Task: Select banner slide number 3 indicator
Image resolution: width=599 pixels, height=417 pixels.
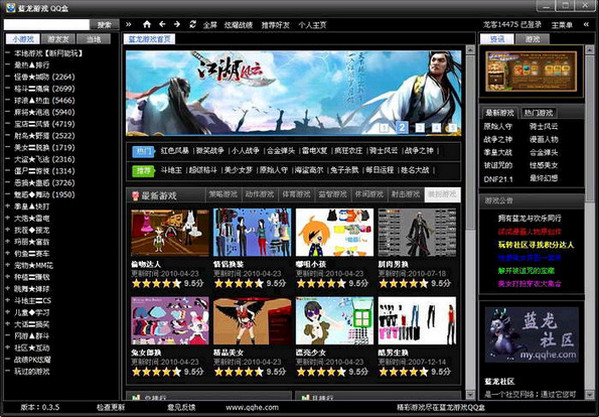Action: [x=419, y=128]
